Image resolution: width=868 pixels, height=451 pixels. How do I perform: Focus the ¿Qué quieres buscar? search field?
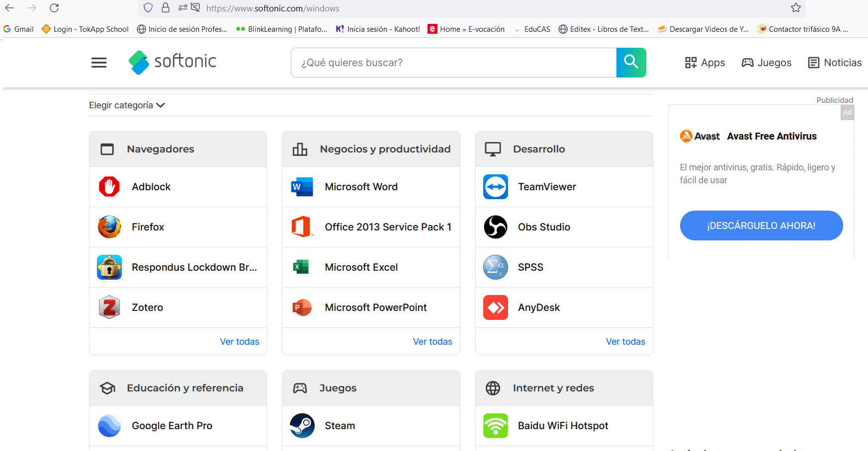[x=453, y=63]
